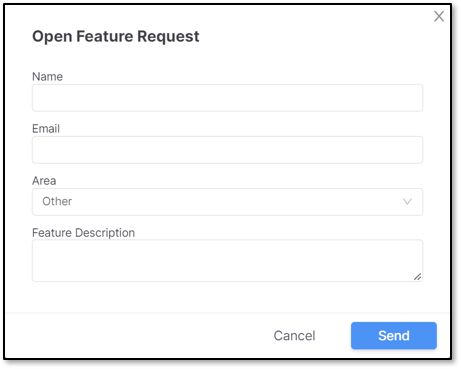Click the 'Open Feature Request' dialog title
This screenshot has width=461, height=369.
(116, 36)
